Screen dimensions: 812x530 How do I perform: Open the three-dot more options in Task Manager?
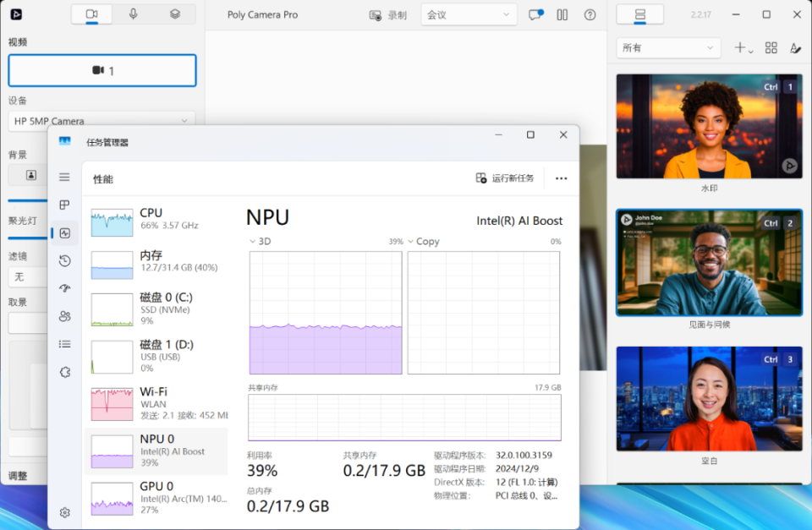pos(562,178)
